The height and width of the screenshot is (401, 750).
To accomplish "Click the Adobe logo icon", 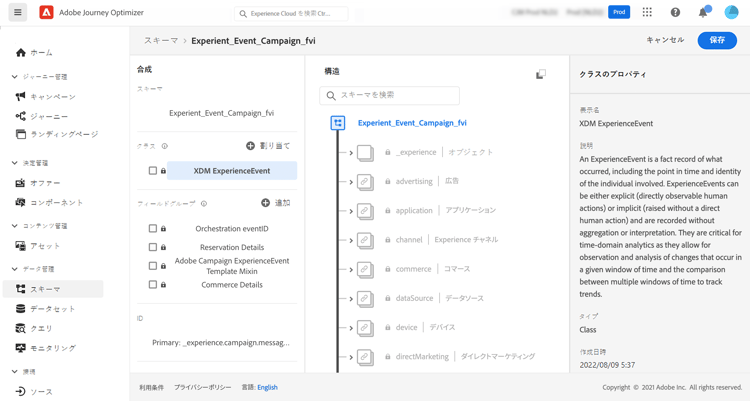I will (46, 13).
